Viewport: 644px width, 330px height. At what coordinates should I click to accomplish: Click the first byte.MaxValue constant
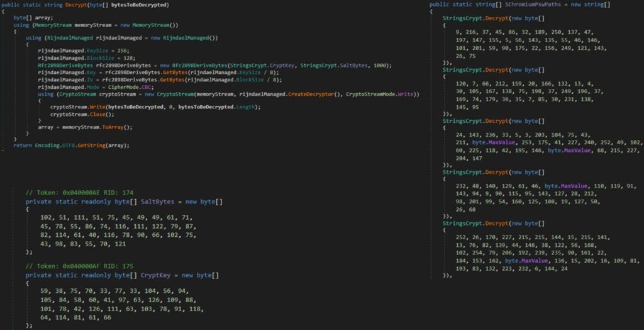[489, 142]
